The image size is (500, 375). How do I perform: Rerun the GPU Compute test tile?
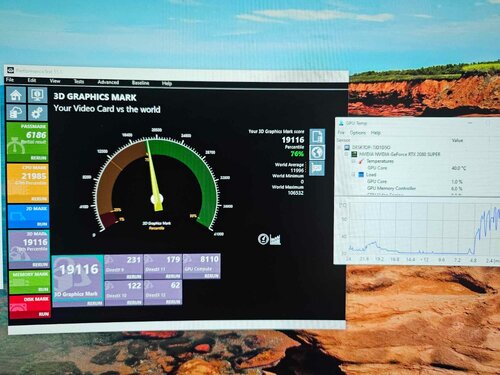pyautogui.click(x=212, y=276)
